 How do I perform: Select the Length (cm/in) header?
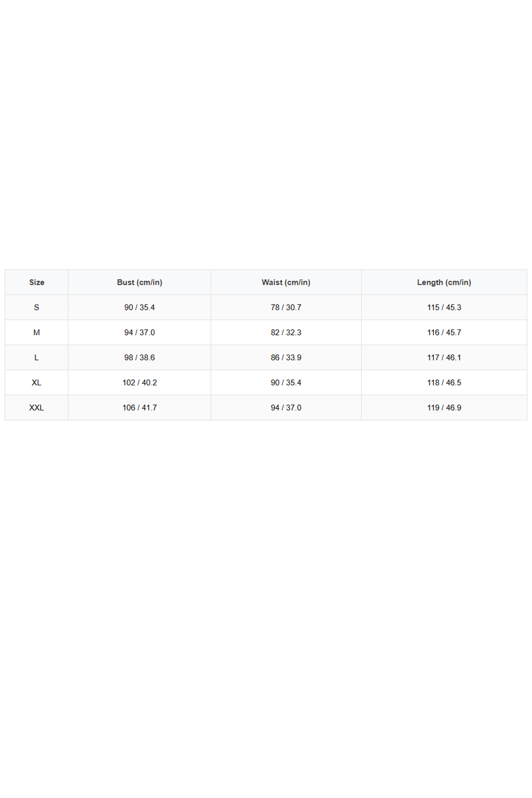click(x=444, y=282)
